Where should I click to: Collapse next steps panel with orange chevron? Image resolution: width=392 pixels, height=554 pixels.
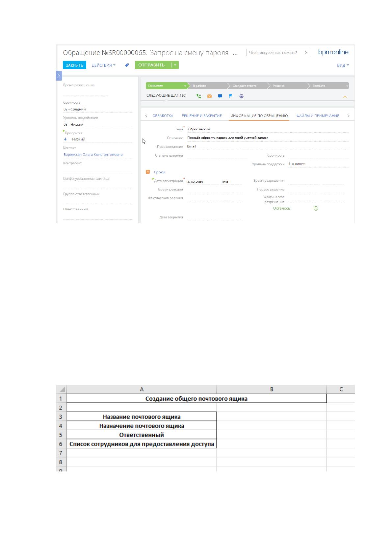345,97
